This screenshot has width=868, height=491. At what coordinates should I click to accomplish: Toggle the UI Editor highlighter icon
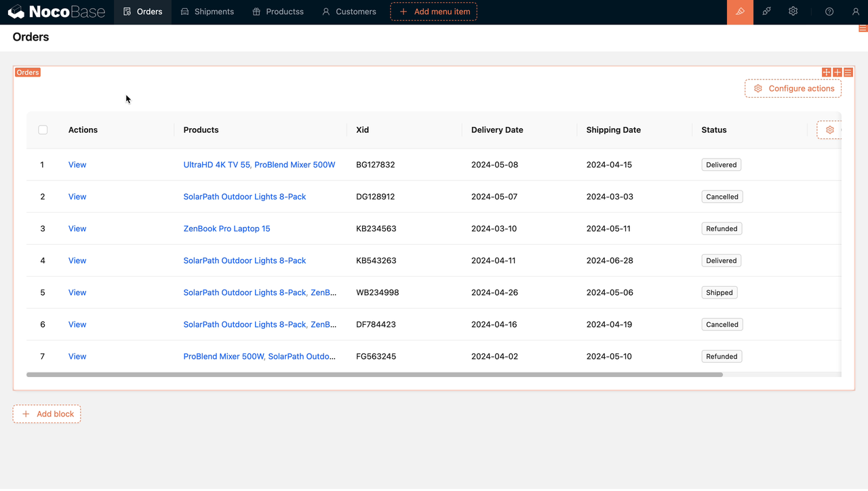pos(740,12)
